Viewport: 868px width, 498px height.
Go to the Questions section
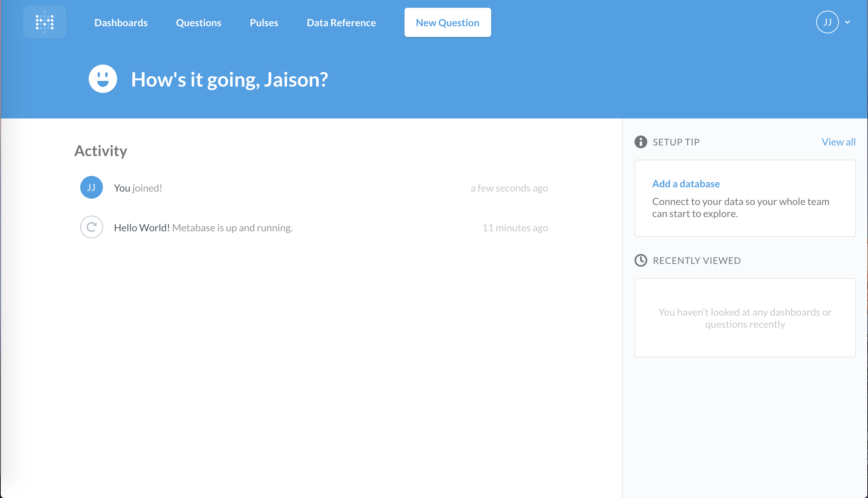tap(198, 23)
